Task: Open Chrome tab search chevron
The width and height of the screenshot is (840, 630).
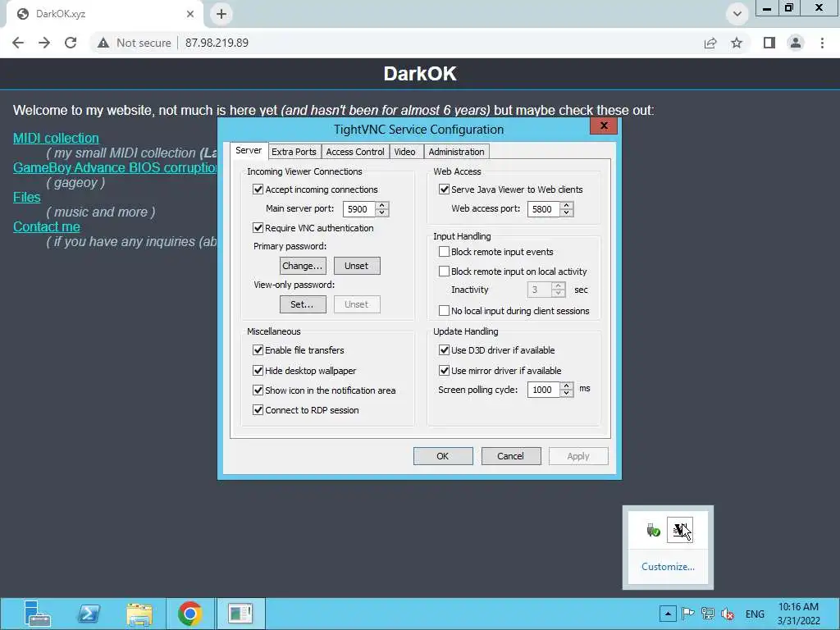Action: 737,14
